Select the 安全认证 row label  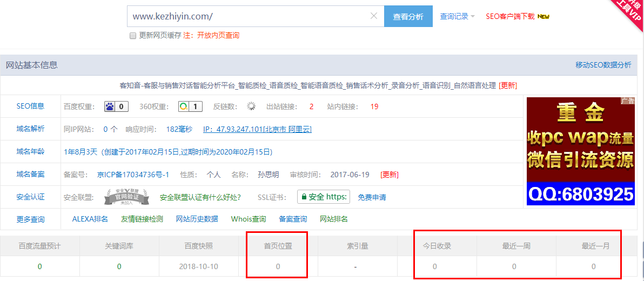click(x=30, y=196)
